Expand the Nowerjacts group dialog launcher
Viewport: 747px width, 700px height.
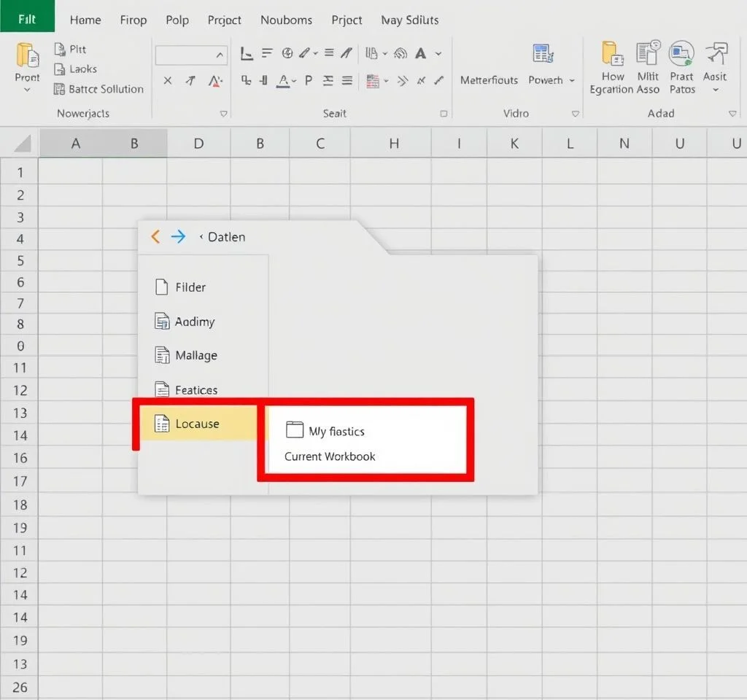click(x=224, y=114)
